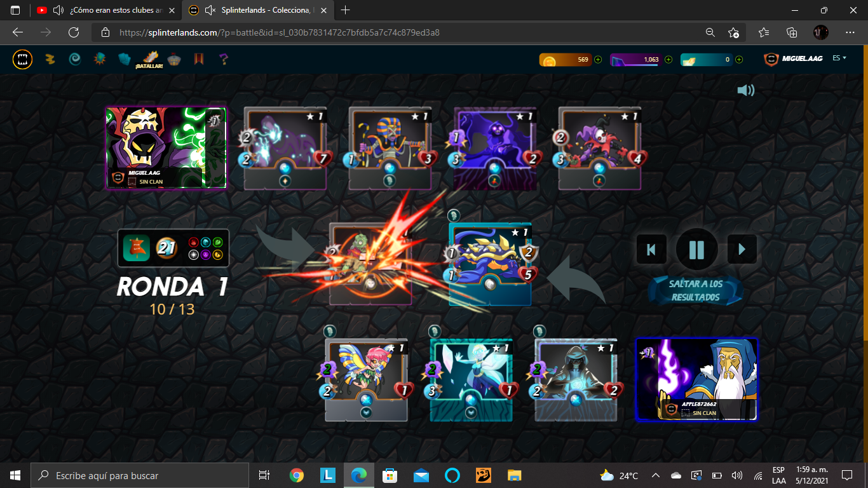Click plus button next to 0 balance
The image size is (868, 488).
(x=739, y=60)
